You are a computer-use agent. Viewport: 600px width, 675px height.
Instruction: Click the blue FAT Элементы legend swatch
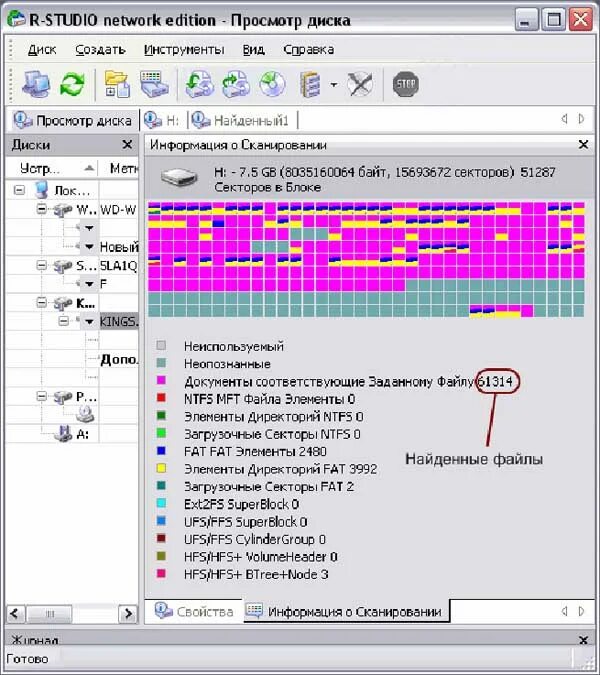click(161, 451)
